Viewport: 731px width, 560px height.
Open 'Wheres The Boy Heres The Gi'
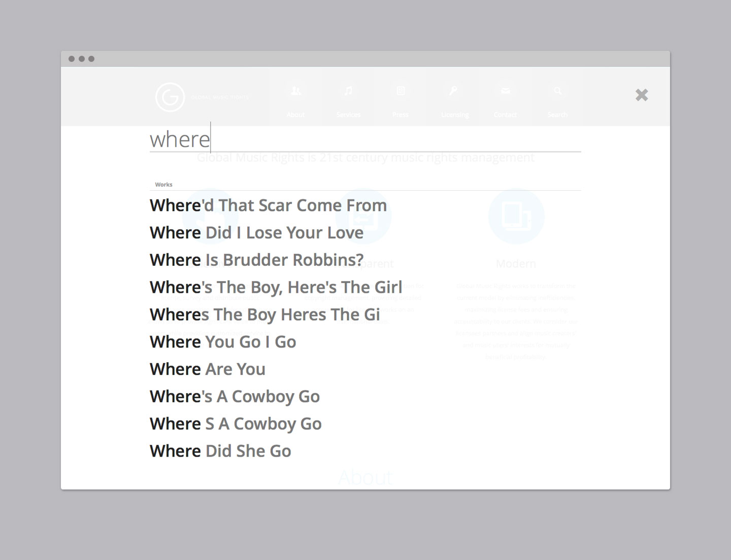click(264, 315)
